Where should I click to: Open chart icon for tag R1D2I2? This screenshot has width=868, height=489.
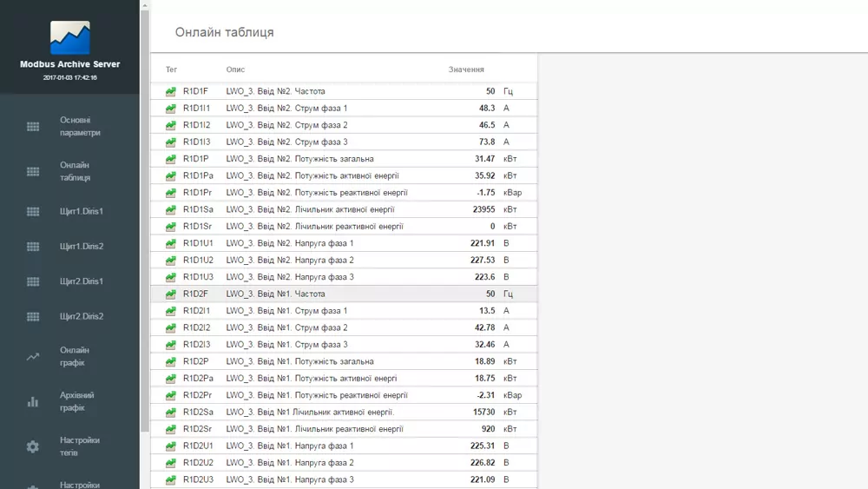[x=170, y=327]
